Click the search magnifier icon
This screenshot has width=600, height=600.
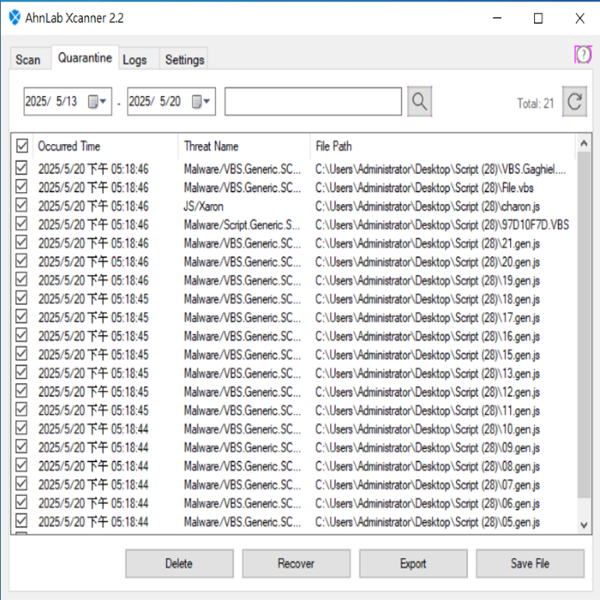click(419, 102)
